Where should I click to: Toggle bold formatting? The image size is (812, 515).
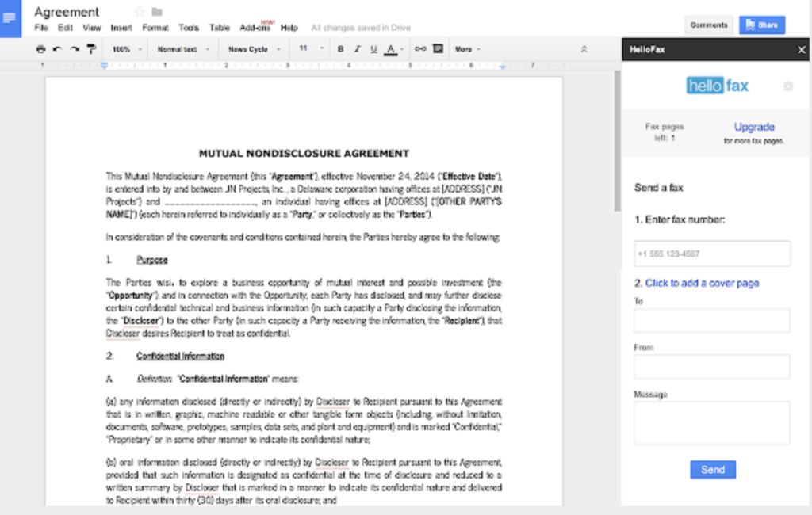click(x=339, y=48)
